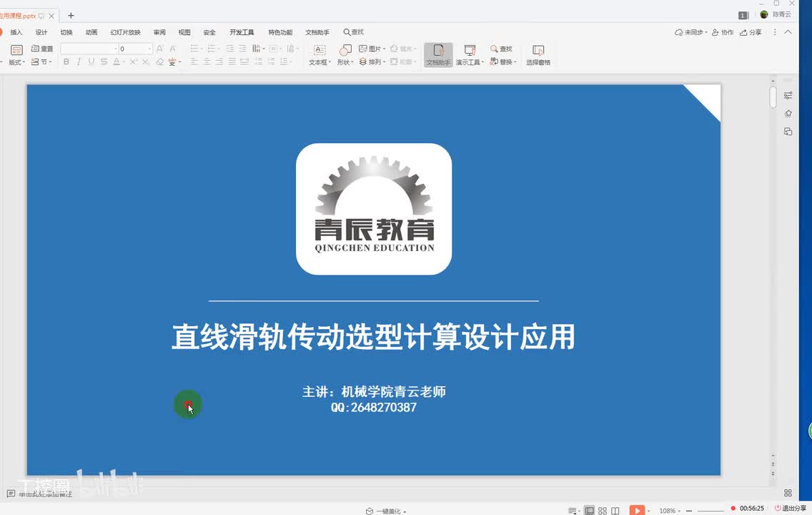This screenshot has width=812, height=515.
Task: Open the 图片 picture dropdown
Action: 372,49
